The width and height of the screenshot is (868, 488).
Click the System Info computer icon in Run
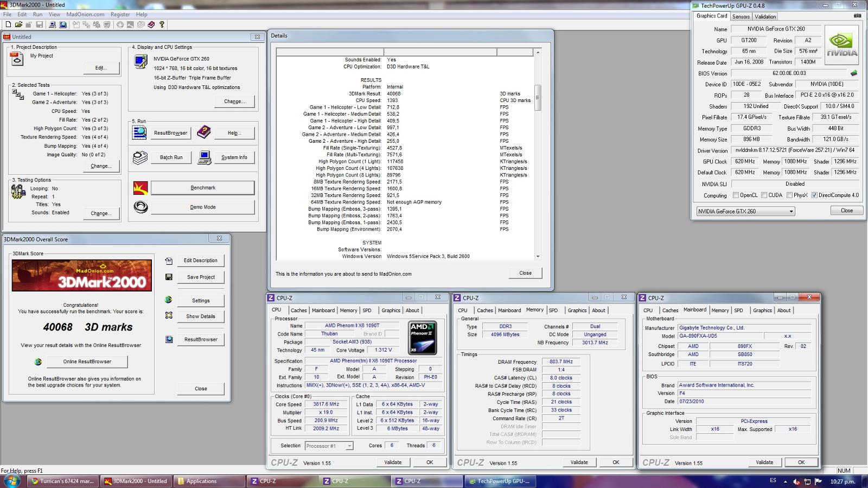click(x=205, y=157)
